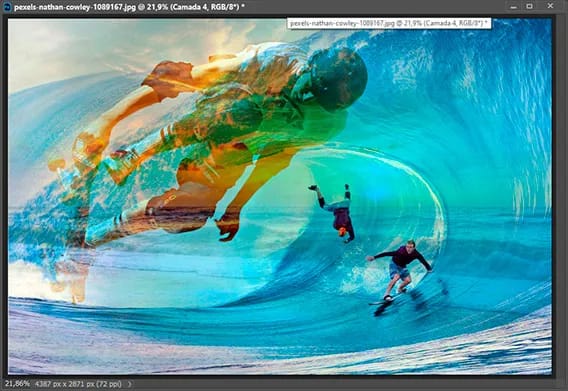This screenshot has height=391, width=568.
Task: Click the large skater's raised orange shoe
Action: pos(168,76)
